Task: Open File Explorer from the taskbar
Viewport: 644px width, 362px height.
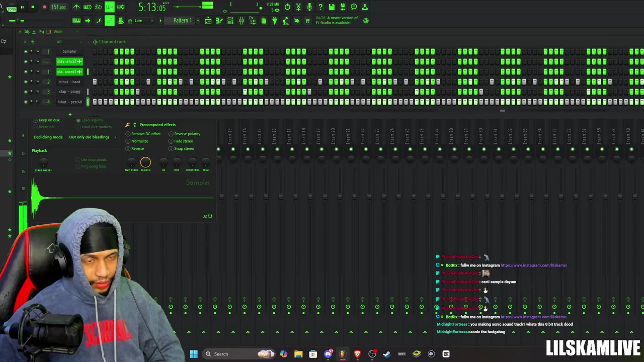Action: click(298, 354)
